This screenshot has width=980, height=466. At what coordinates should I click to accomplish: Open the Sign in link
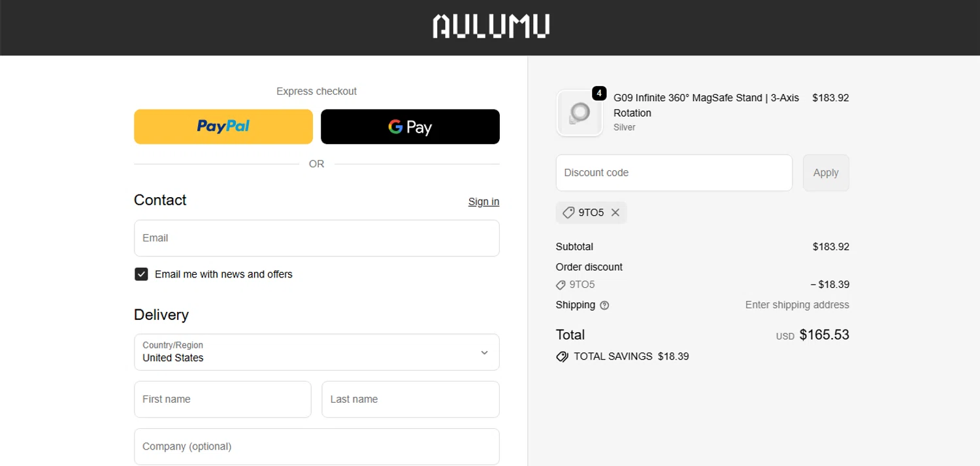pos(483,202)
